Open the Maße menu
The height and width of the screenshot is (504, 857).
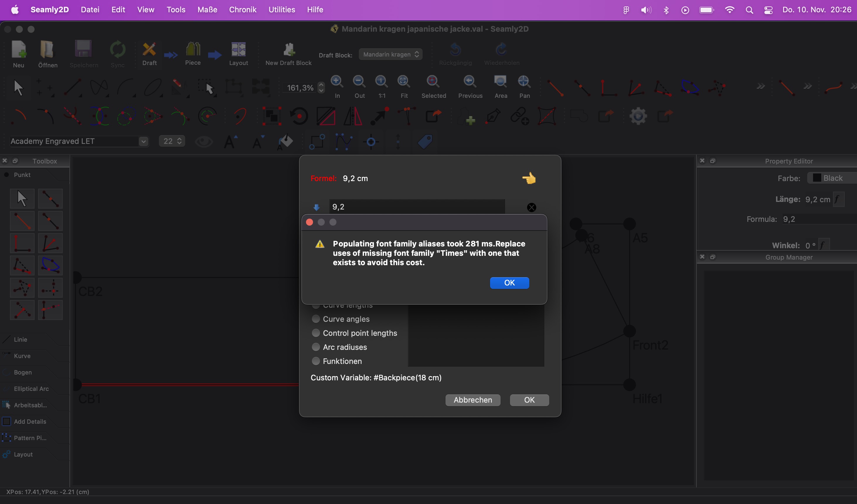coord(207,9)
